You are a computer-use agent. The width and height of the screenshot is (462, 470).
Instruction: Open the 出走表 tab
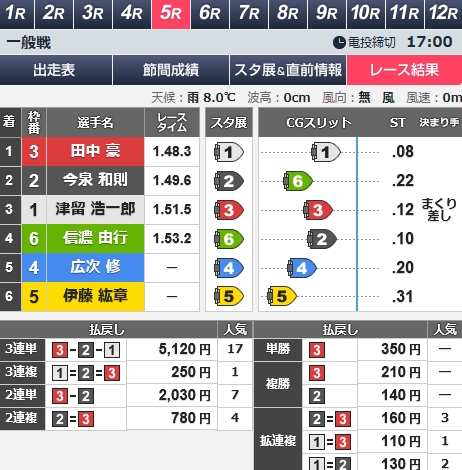point(55,70)
